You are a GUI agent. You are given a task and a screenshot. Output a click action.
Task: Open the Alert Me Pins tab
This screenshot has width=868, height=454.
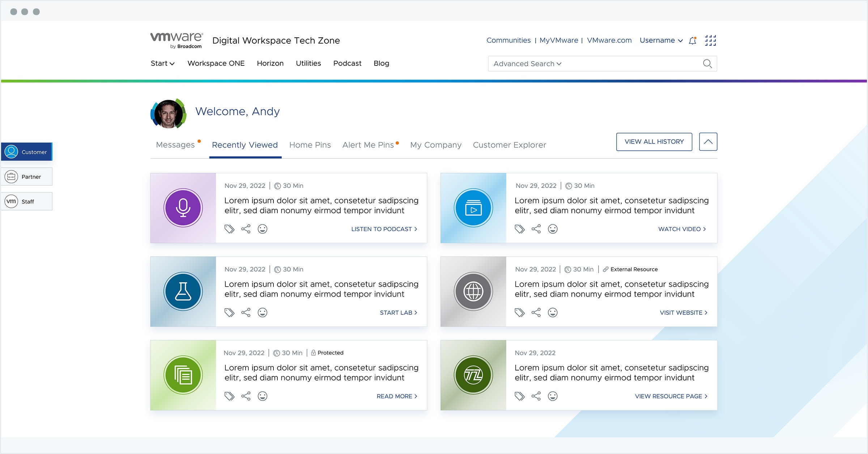(368, 145)
